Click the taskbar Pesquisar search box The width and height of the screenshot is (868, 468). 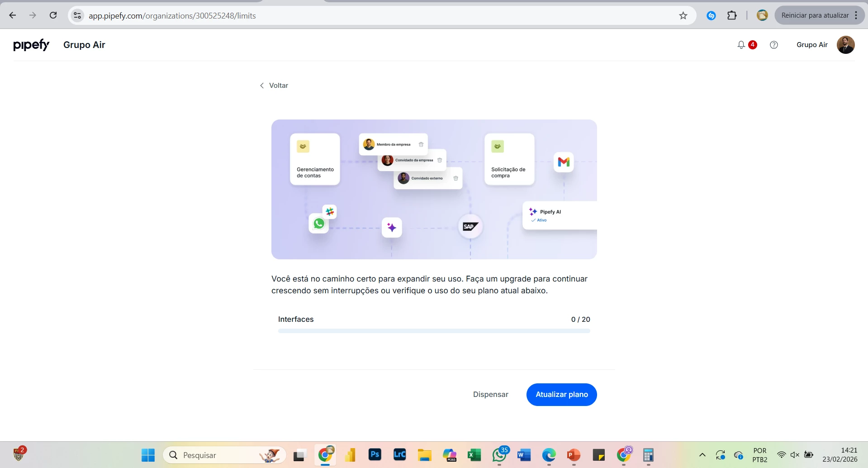[x=225, y=455]
